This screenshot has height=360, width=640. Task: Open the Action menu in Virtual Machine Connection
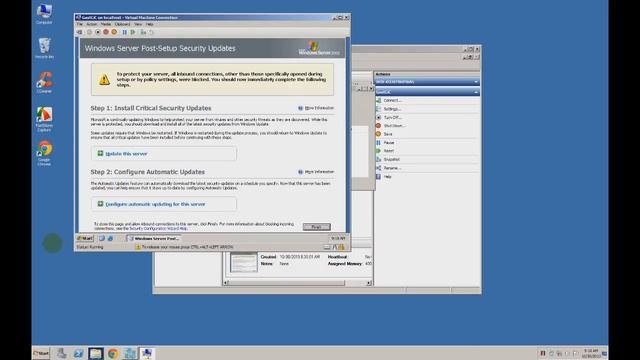91,24
